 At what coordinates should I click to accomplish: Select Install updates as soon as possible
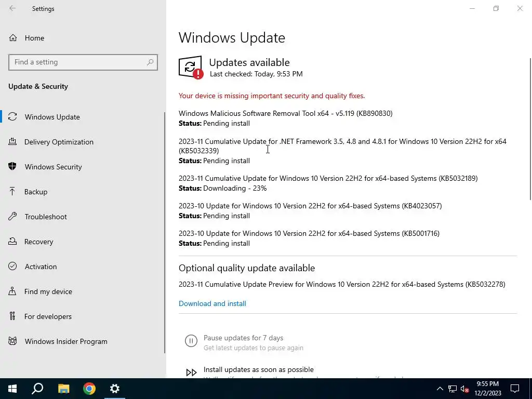[x=259, y=369]
